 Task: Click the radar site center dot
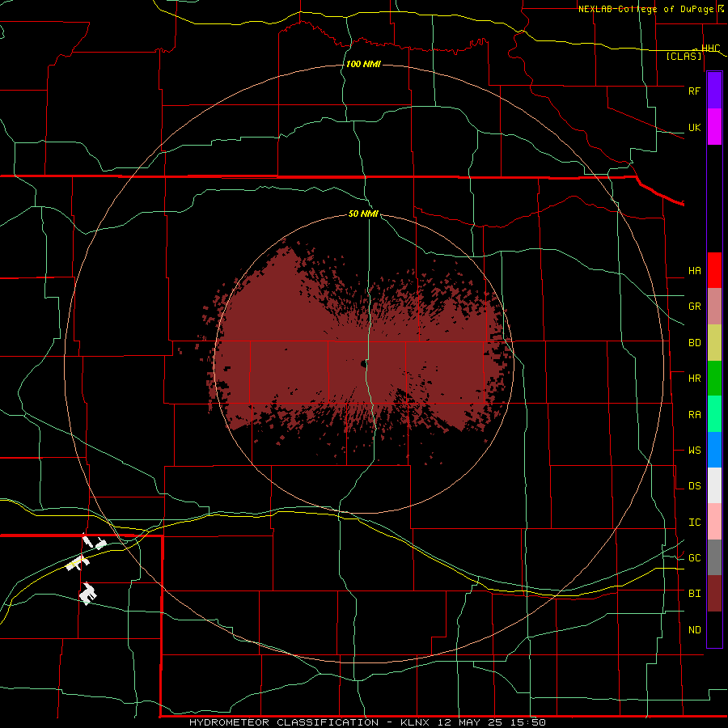coord(363,364)
